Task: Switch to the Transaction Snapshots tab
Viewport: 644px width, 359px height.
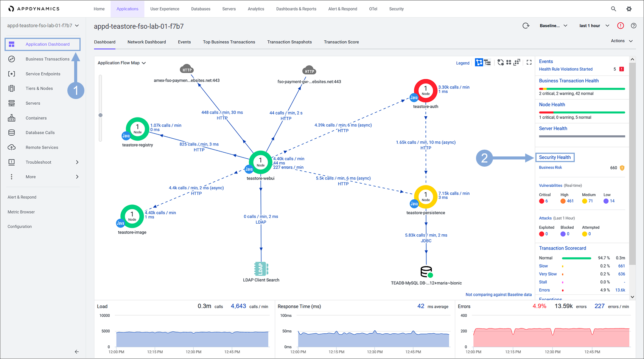Action: pos(289,42)
